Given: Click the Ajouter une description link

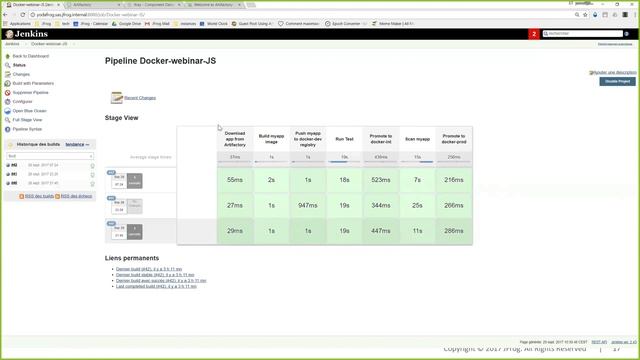Looking at the screenshot, I should [x=615, y=73].
